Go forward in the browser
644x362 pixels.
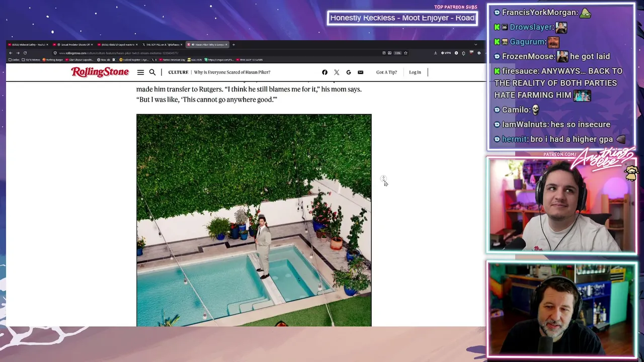tap(18, 53)
